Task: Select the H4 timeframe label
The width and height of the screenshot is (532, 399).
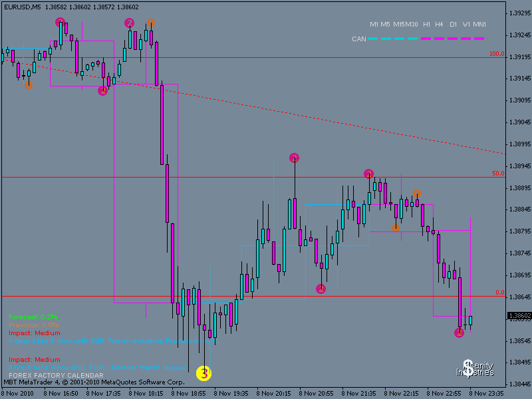Action: click(439, 25)
